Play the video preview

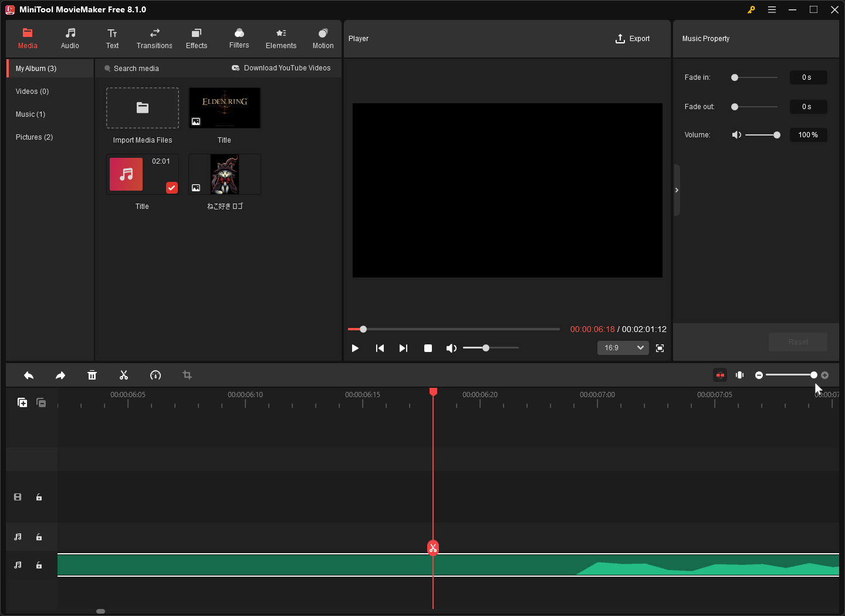355,348
